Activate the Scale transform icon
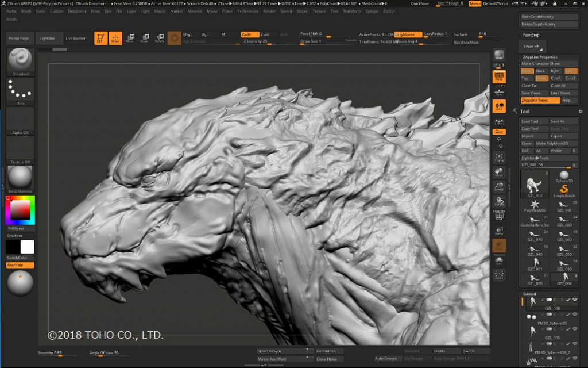588x368 pixels. 144,38
